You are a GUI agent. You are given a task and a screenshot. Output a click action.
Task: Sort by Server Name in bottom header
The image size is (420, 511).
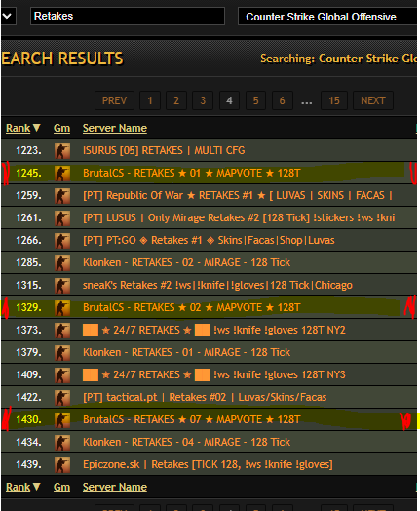point(115,487)
